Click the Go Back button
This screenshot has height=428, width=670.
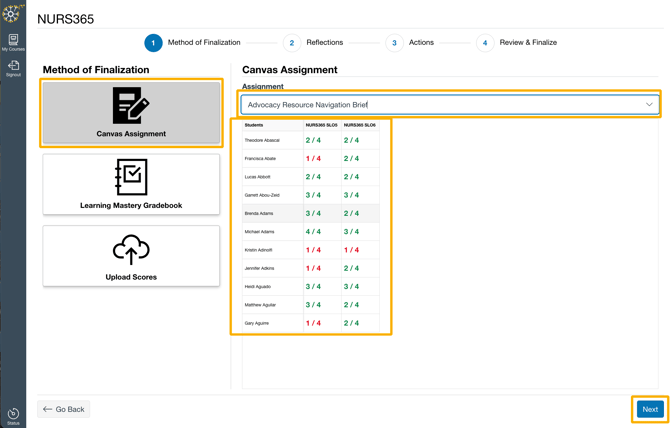click(x=64, y=409)
